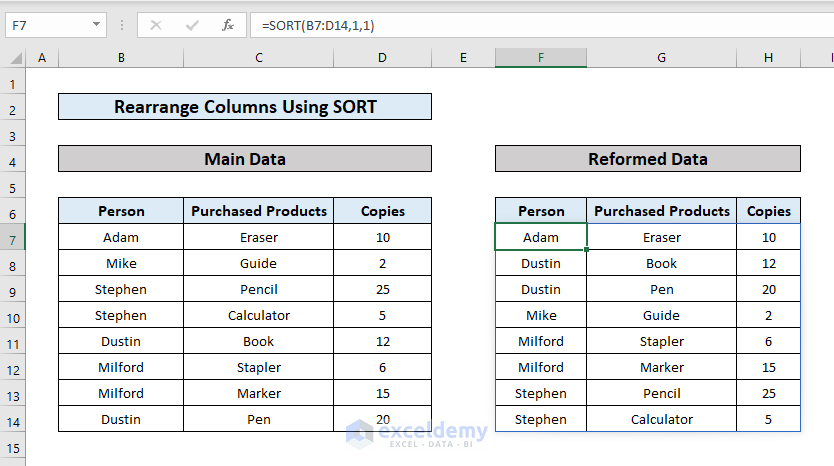Click the formula bar options dots
The width and height of the screenshot is (834, 466).
pyautogui.click(x=122, y=24)
